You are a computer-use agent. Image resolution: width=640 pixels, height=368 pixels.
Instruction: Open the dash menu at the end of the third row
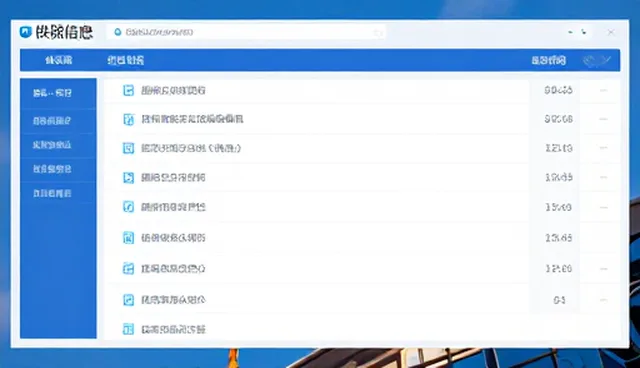(603, 148)
